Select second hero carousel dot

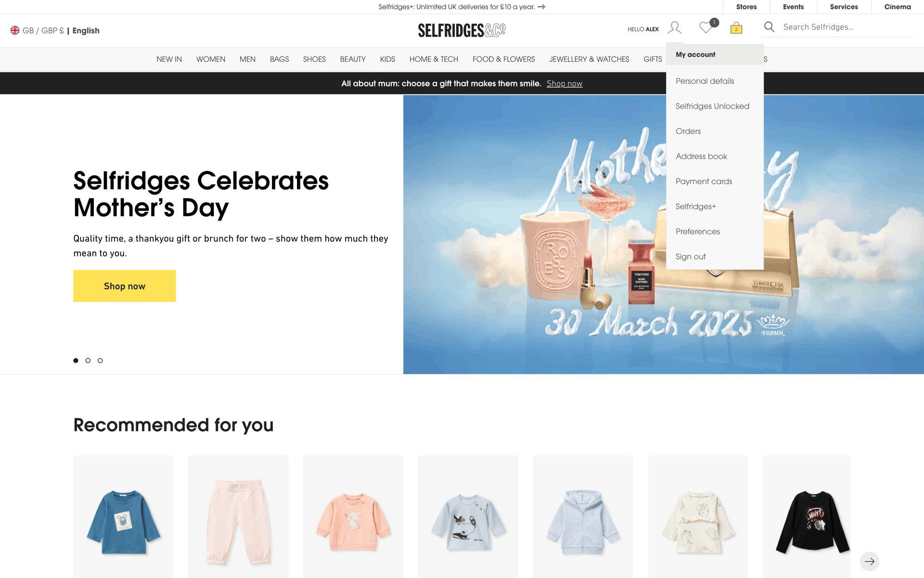point(88,360)
